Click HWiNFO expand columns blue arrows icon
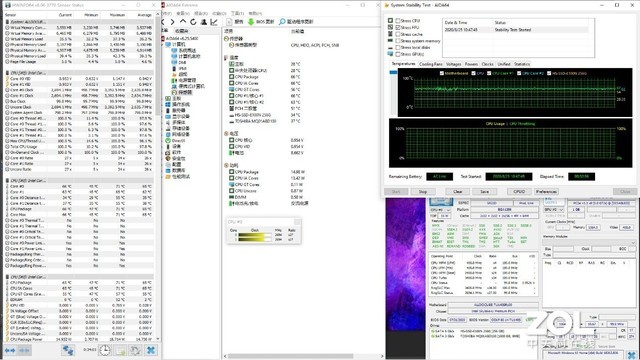Viewport: 640px width, 360px height. [10, 350]
